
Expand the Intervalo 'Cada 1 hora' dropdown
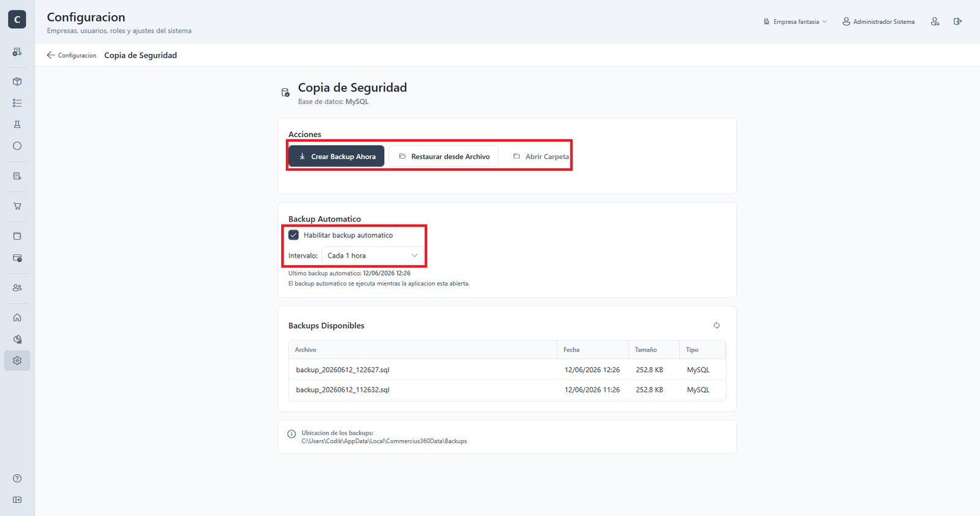(372, 256)
